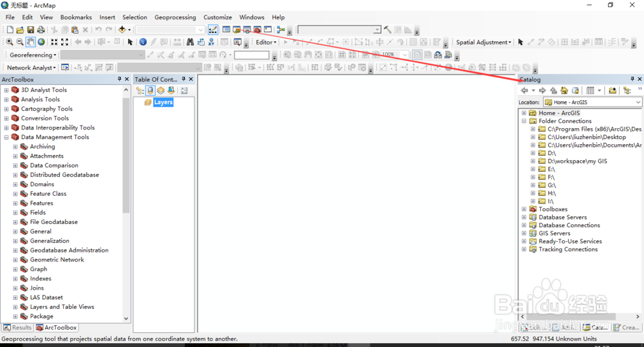Go to Default Geodatabase in Catalog

coord(575,90)
